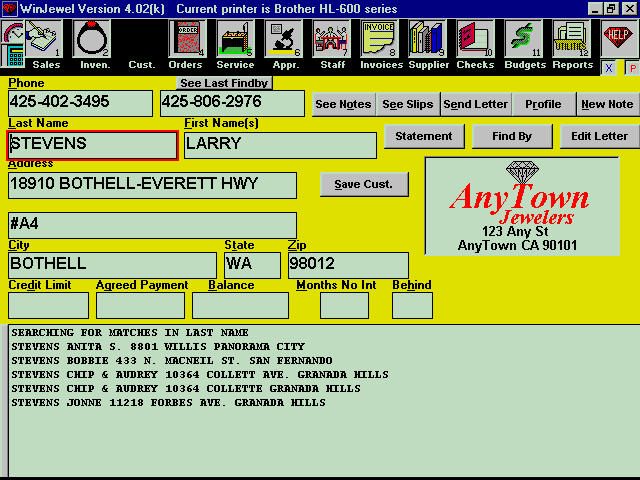Viewport: 640px width, 480px height.
Task: Open the customer Statement button
Action: 423,136
